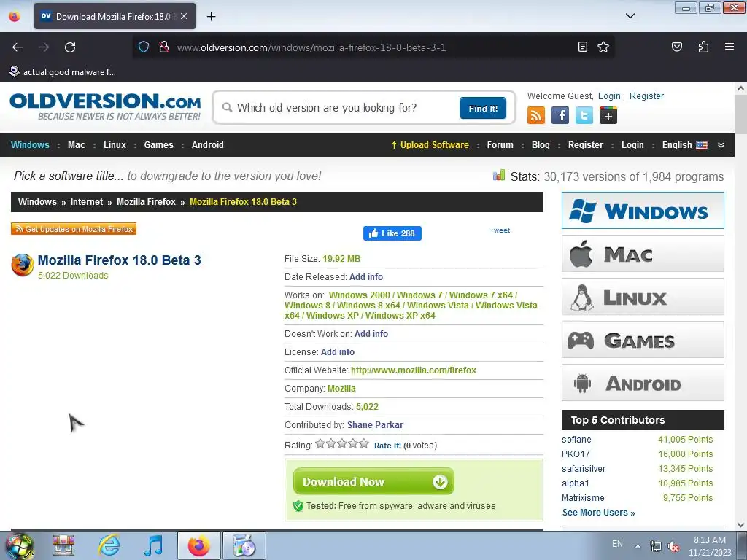Click the browser Forward arrow
747x560 pixels.
(x=44, y=47)
